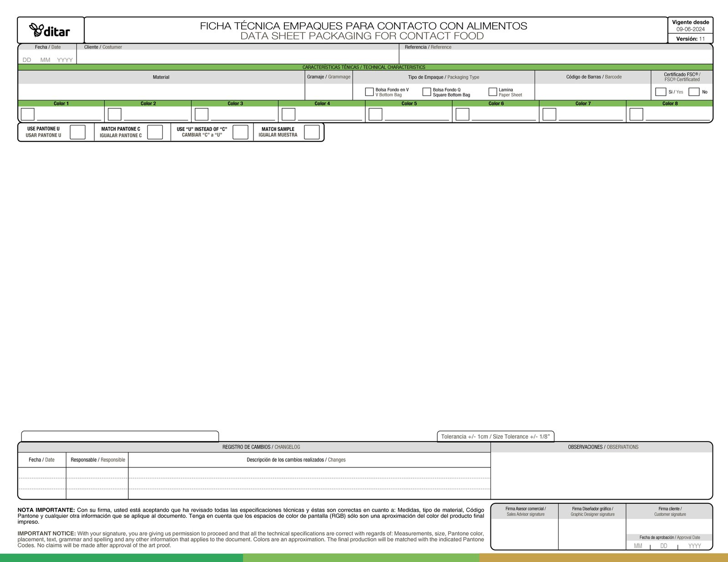Check the Bolsa Fondo Q Square Bottom Bag box
The image size is (728, 562).
(427, 92)
